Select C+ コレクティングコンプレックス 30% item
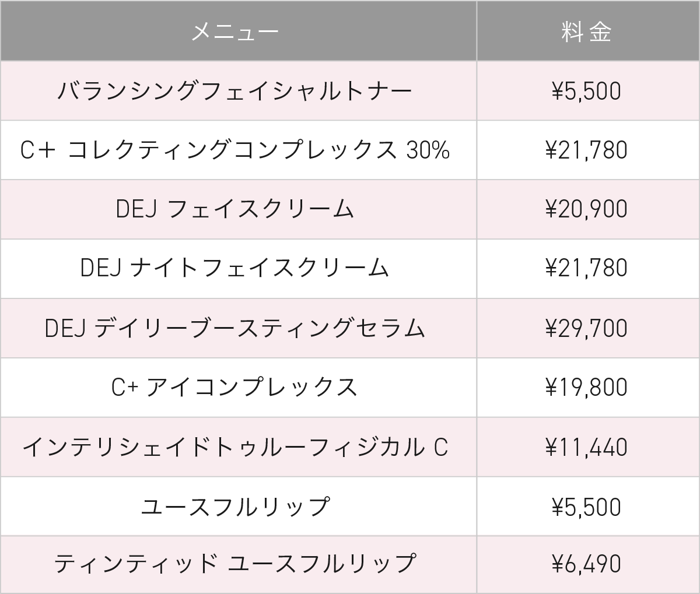 click(235, 150)
